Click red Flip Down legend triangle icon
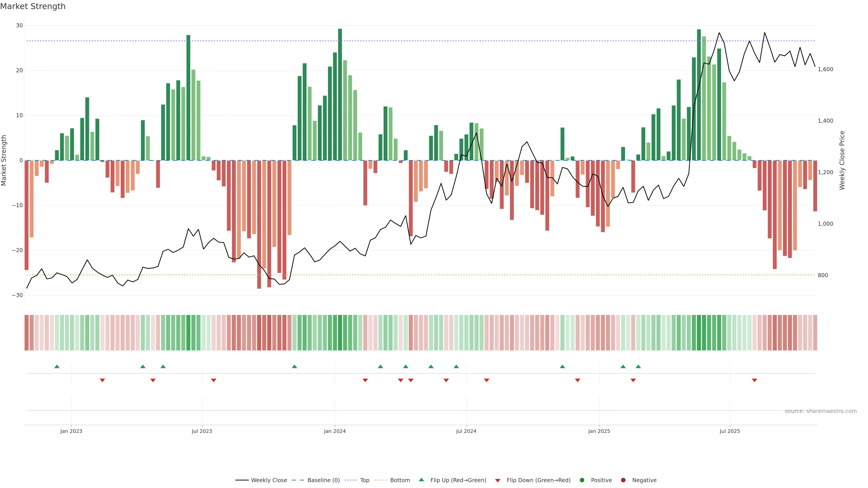 [x=498, y=481]
